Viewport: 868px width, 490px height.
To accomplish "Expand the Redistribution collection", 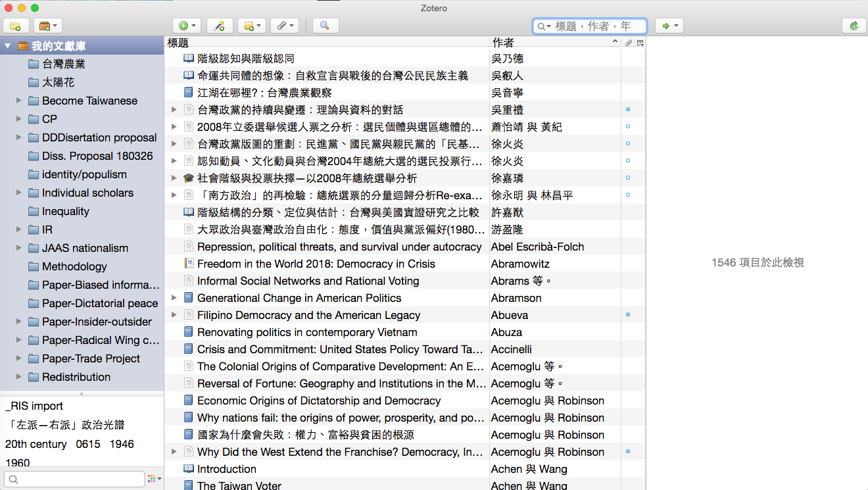I will coord(18,377).
